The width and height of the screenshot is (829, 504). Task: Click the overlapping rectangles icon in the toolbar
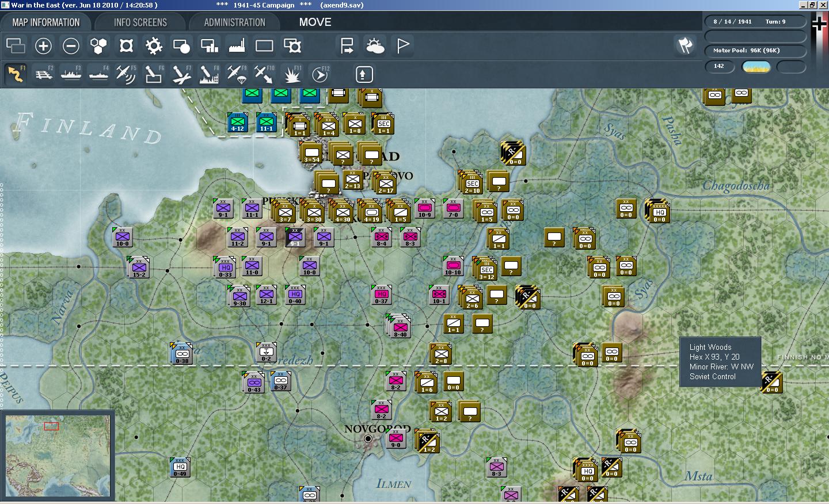point(16,45)
